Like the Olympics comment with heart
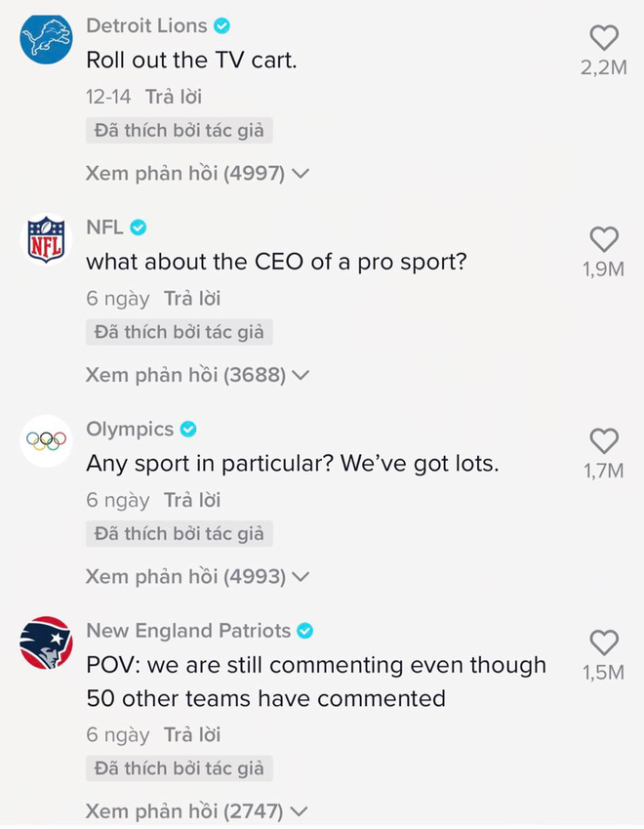Image resolution: width=644 pixels, height=829 pixels. pos(604,441)
